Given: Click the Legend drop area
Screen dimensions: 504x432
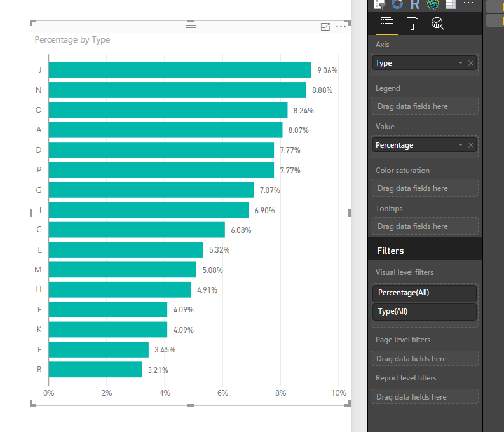Looking at the screenshot, I should 425,106.
